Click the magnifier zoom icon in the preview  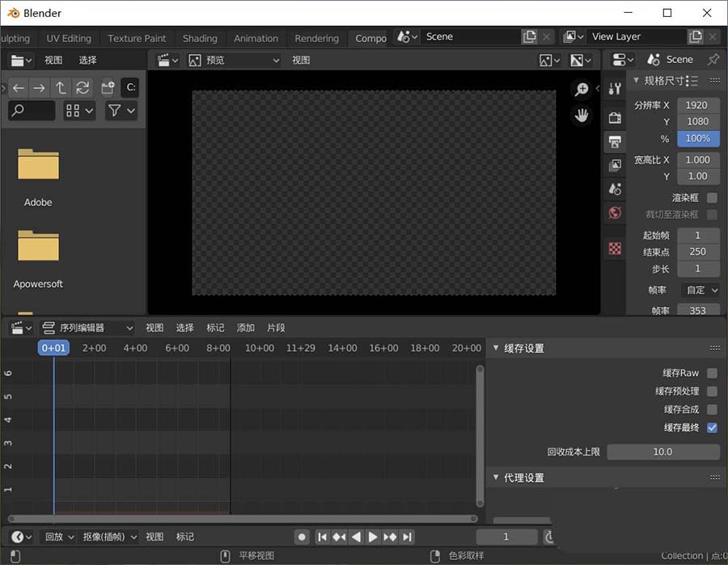582,89
